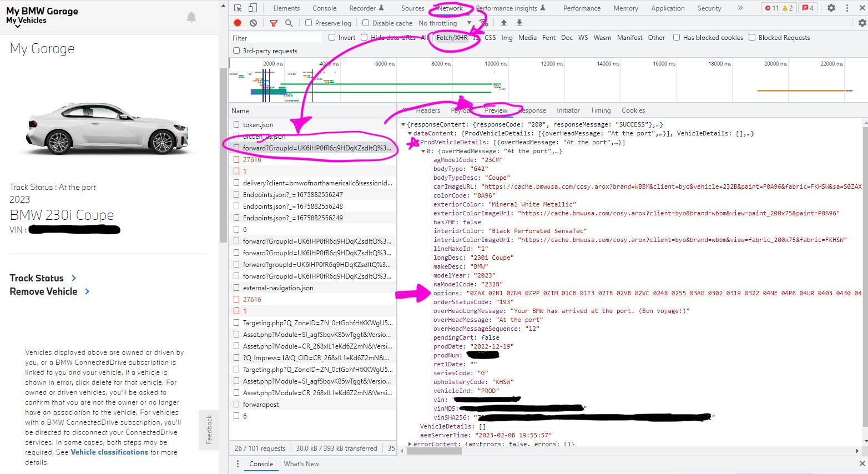This screenshot has width=868, height=474.
Task: Switch to the Elements panel tab
Action: [x=286, y=8]
